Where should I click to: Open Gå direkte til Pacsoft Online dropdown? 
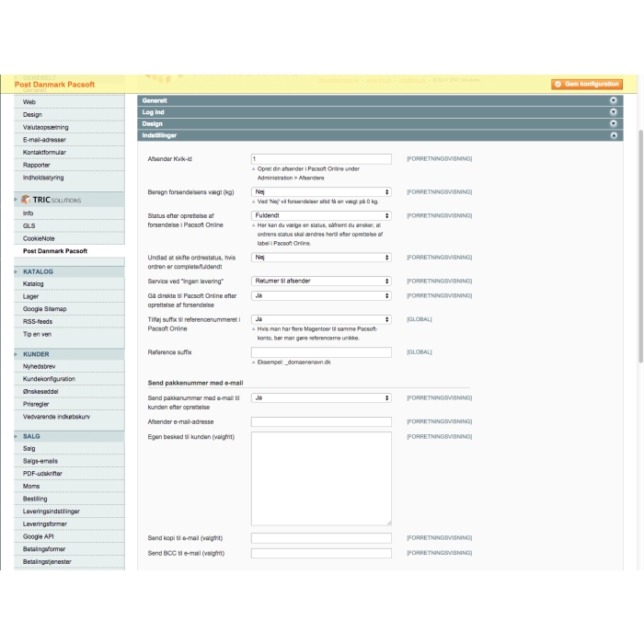click(x=321, y=295)
